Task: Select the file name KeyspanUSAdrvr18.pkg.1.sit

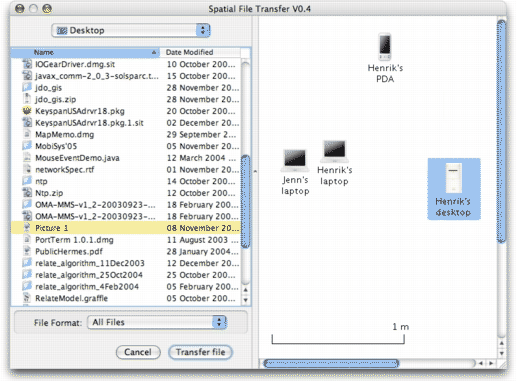Action: pyautogui.click(x=89, y=123)
